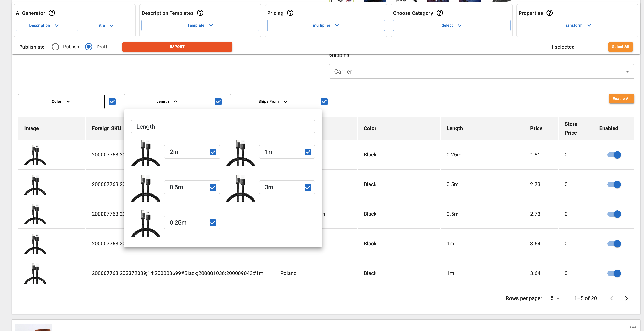Uncheck the 1m length option
Screen dimensions: 644x331
coord(308,152)
